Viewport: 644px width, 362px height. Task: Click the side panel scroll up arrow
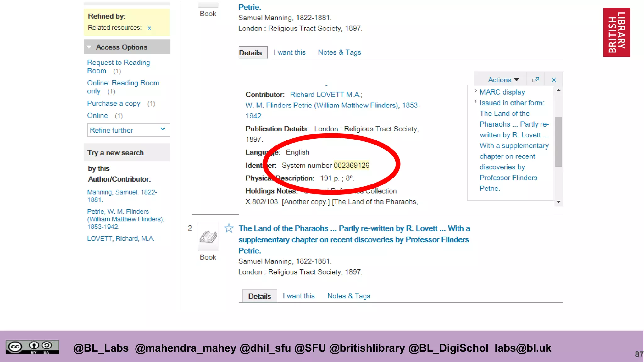point(558,90)
